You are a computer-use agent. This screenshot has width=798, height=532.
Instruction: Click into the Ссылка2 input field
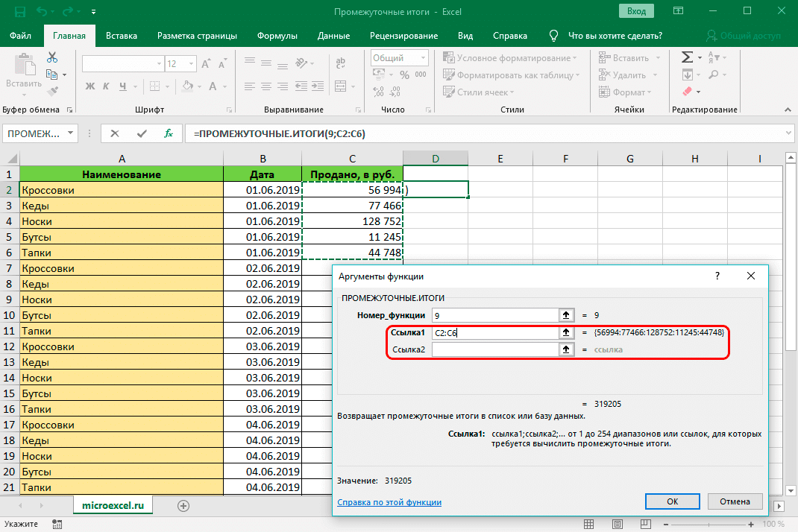point(495,349)
